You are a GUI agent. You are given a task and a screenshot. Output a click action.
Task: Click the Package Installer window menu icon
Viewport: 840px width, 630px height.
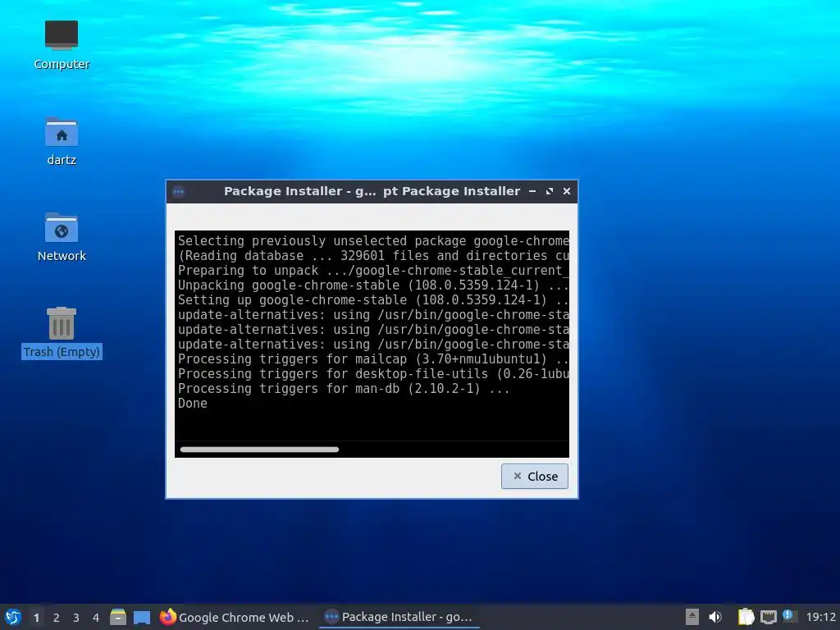click(x=178, y=192)
